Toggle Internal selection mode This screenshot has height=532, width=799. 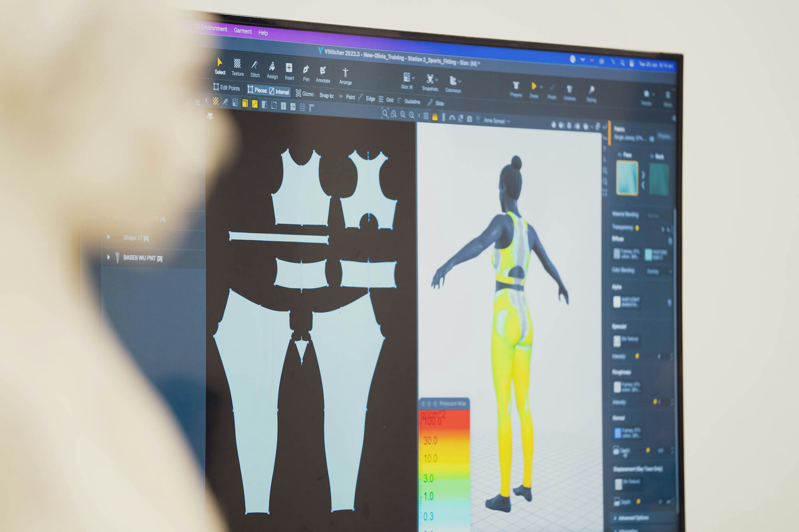279,92
